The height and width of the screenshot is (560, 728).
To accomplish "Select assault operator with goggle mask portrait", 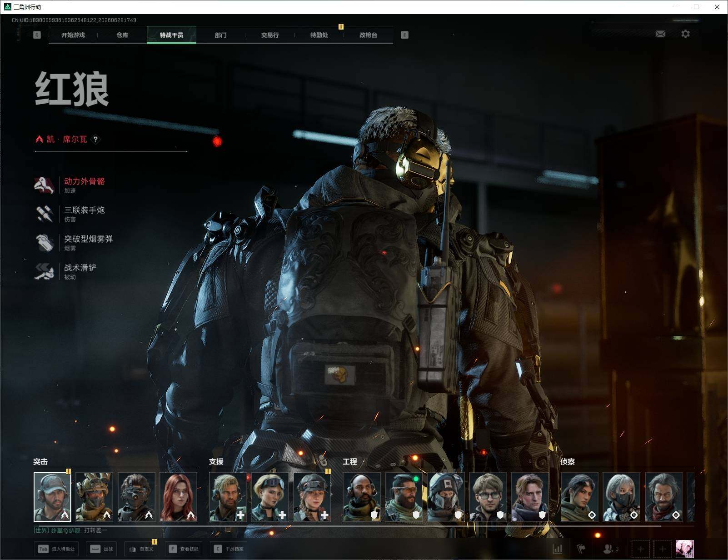I will (x=136, y=497).
